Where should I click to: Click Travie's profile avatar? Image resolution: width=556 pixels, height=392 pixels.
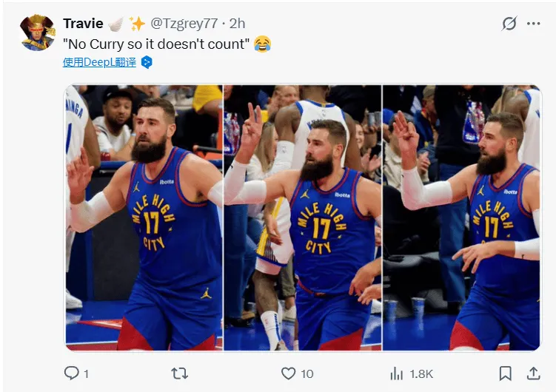(x=38, y=33)
